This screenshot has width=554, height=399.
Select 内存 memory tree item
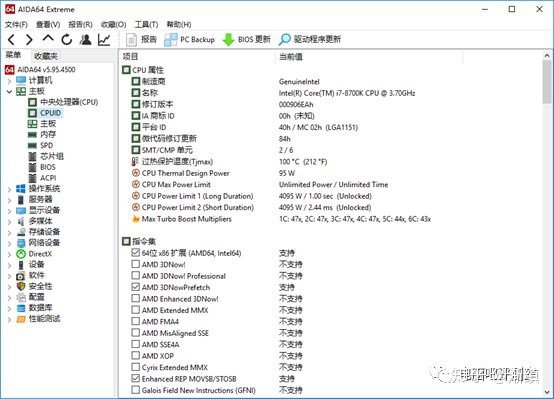tap(42, 135)
